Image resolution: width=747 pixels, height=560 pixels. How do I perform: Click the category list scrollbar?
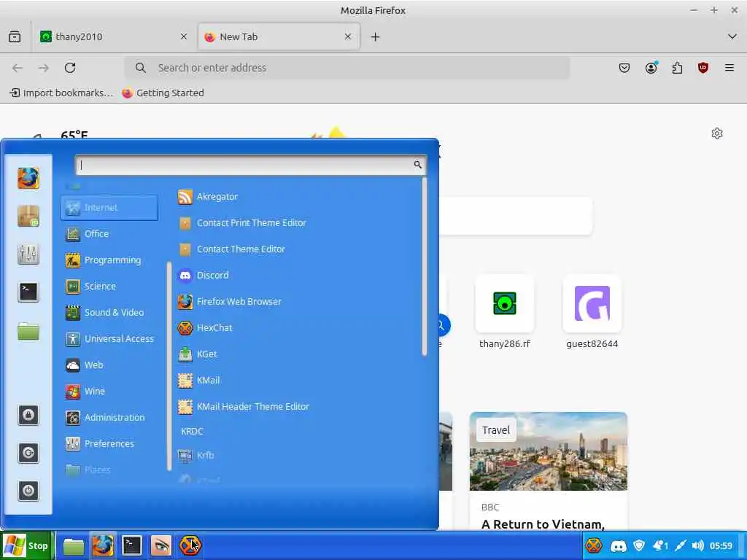pyautogui.click(x=169, y=366)
